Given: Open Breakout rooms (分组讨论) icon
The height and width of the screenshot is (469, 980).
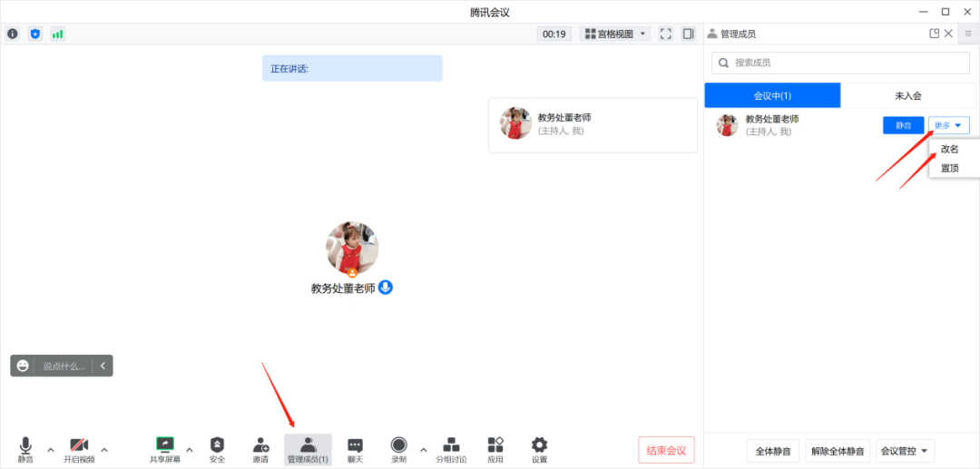Looking at the screenshot, I should [x=451, y=445].
